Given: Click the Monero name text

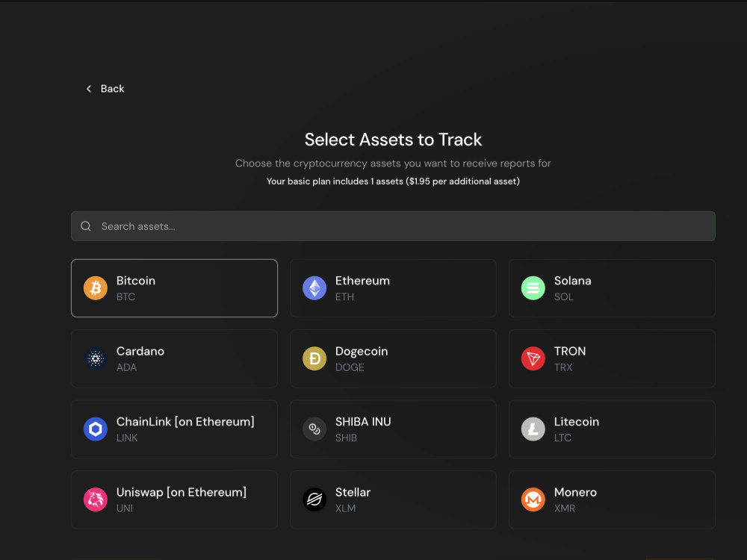Looking at the screenshot, I should pos(575,492).
